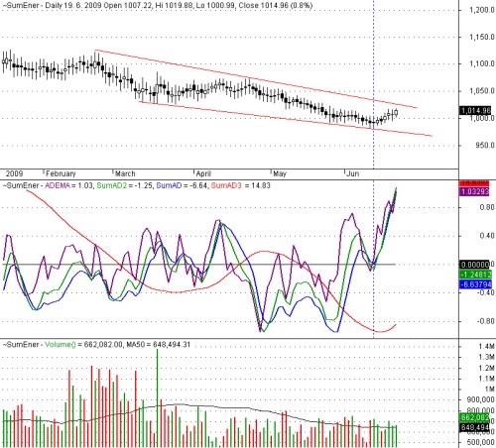Click the 500,000 volume axis label
496x448 pixels.
pos(480,442)
